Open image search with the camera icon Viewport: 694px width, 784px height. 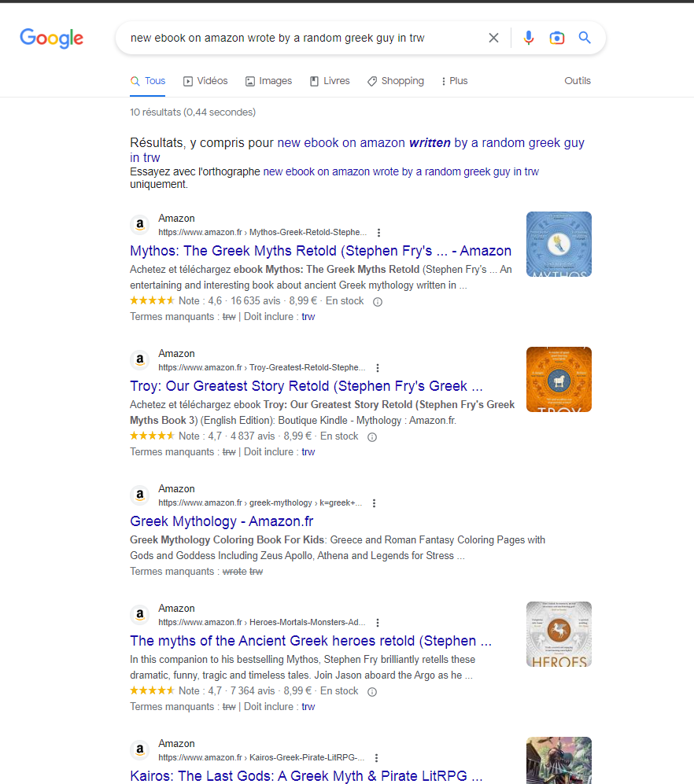point(557,38)
